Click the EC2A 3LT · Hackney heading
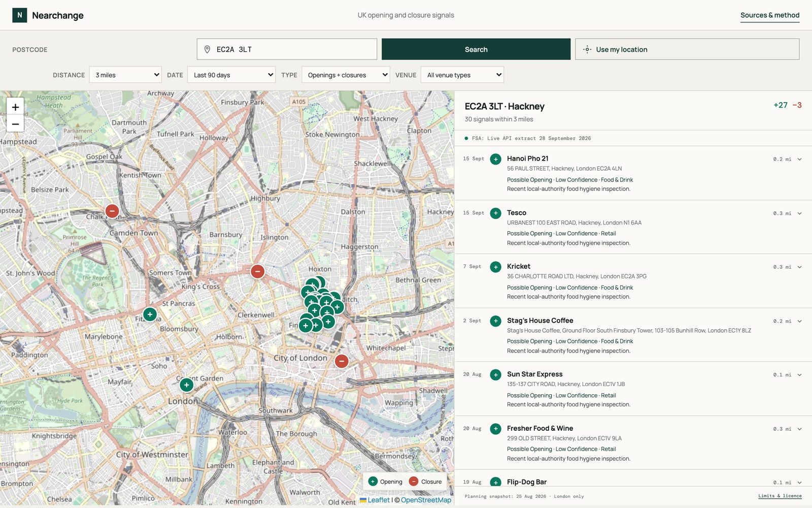 504,106
